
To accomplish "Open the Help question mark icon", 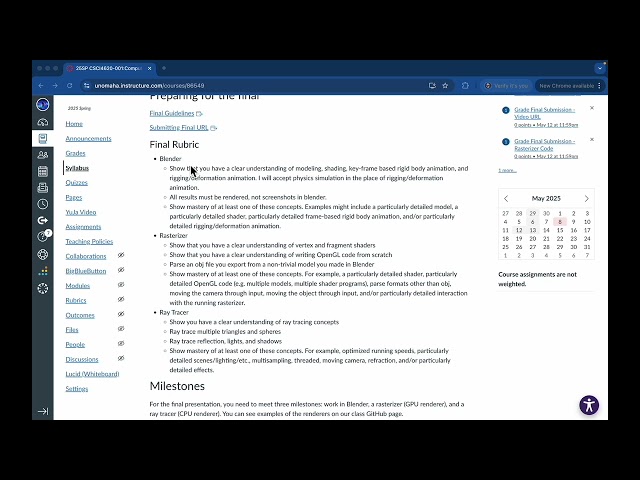I will point(42,237).
